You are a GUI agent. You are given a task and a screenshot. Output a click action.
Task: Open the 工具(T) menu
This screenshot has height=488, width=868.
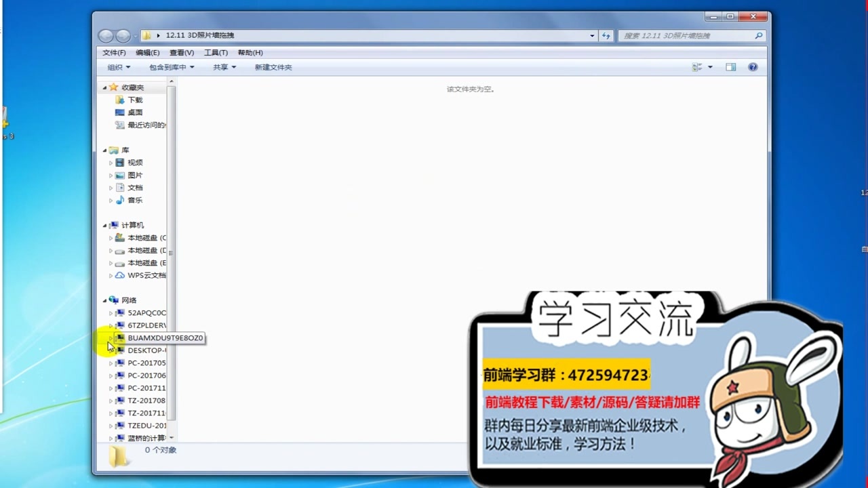[216, 52]
